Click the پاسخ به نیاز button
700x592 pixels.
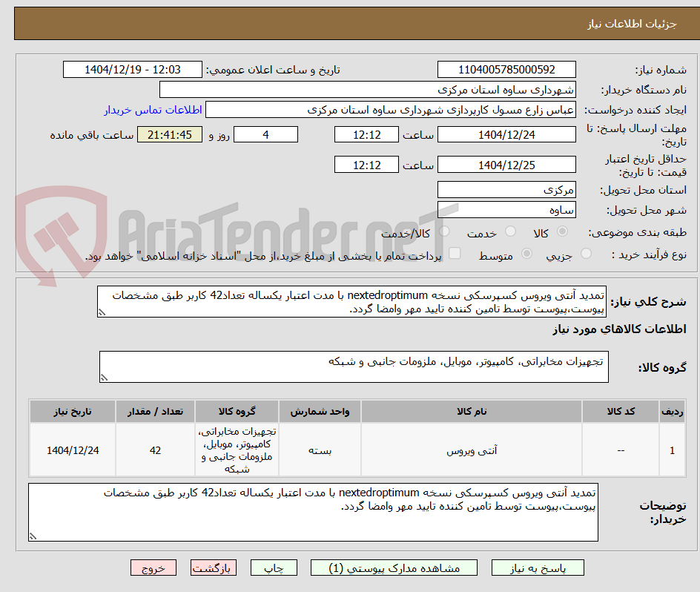tap(538, 568)
